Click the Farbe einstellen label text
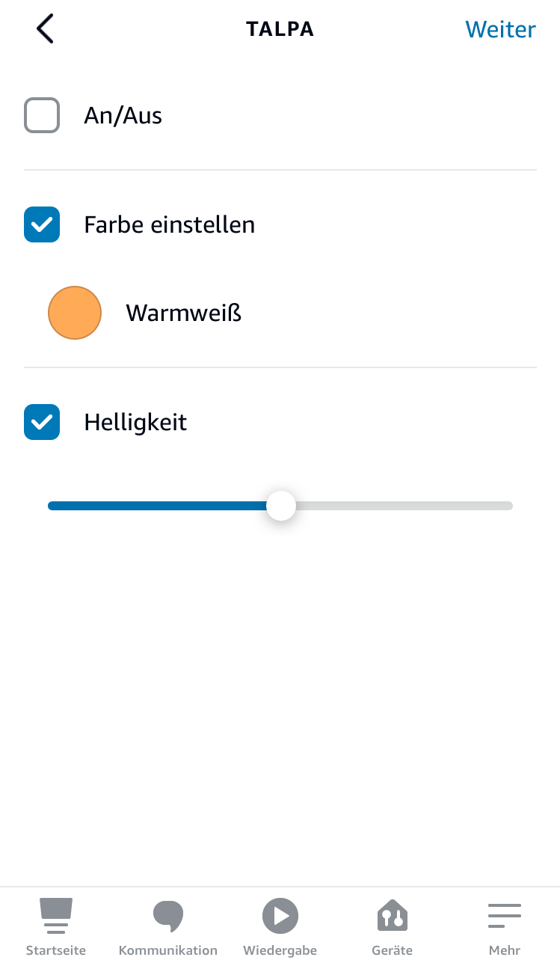Image resolution: width=560 pixels, height=963 pixels. pyautogui.click(x=170, y=224)
